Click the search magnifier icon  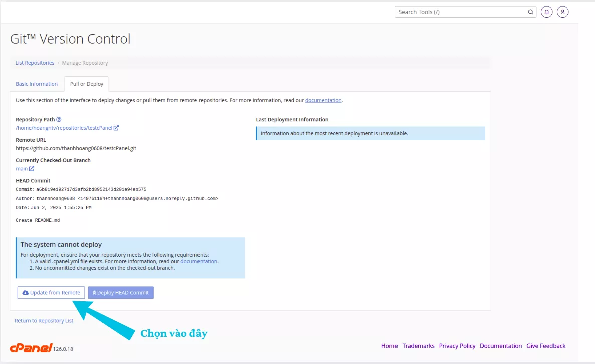(x=531, y=12)
